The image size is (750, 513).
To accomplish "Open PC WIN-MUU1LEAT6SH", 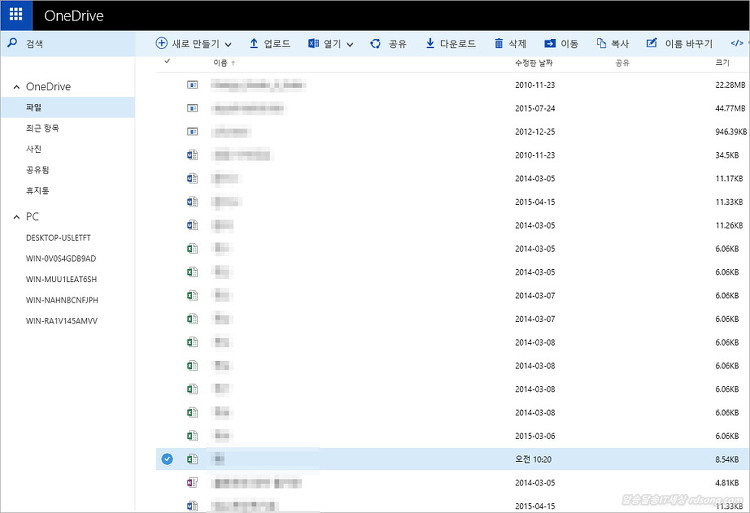I will 61,279.
